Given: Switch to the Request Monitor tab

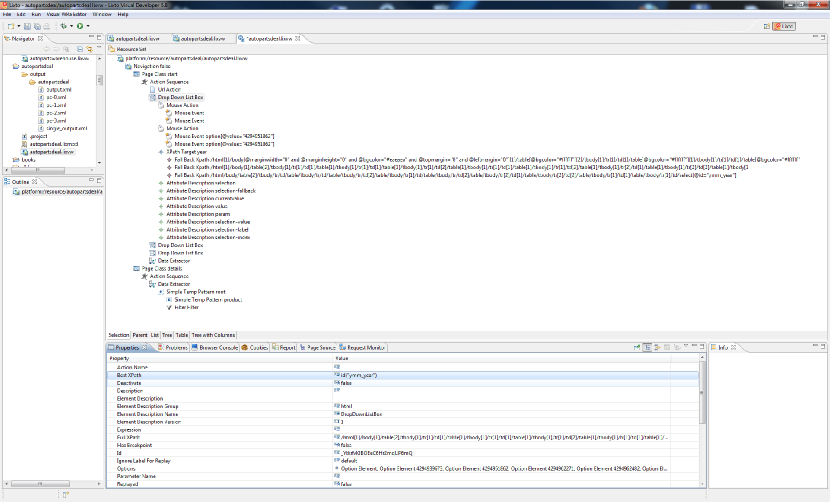Looking at the screenshot, I should coord(364,347).
